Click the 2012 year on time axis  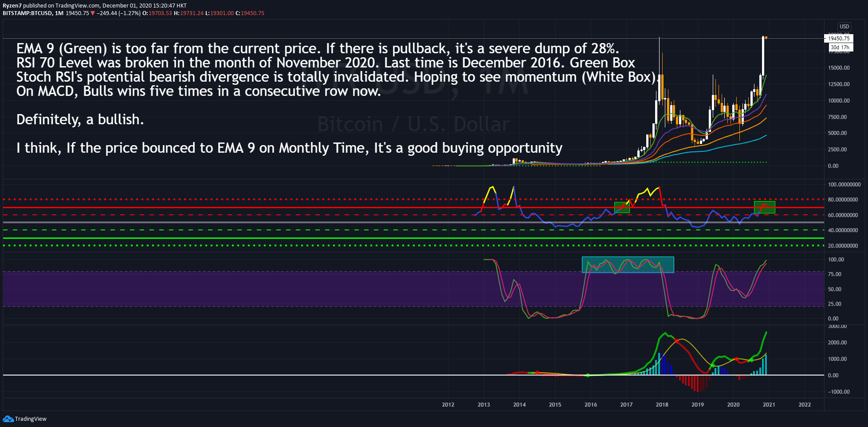click(448, 405)
